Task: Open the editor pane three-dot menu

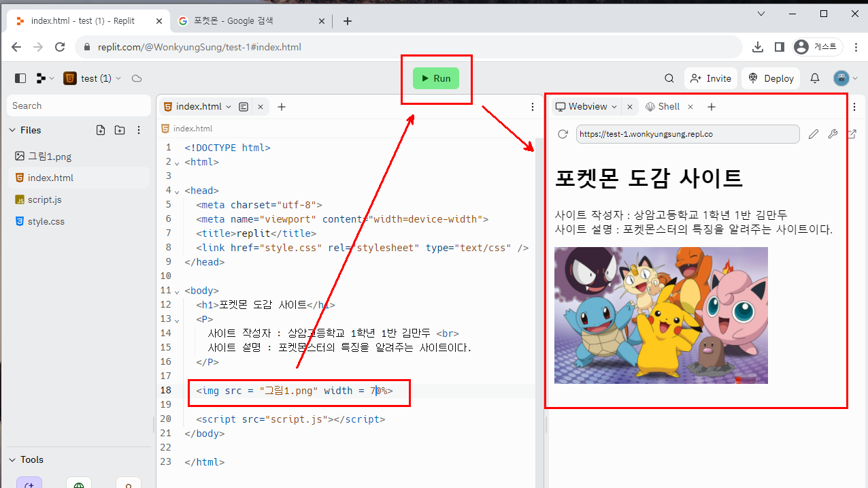Action: (533, 106)
